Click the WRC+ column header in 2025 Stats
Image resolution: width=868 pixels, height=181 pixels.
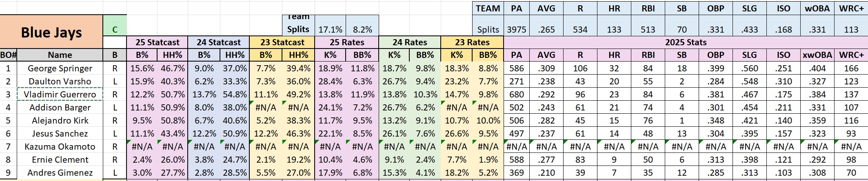click(x=851, y=55)
